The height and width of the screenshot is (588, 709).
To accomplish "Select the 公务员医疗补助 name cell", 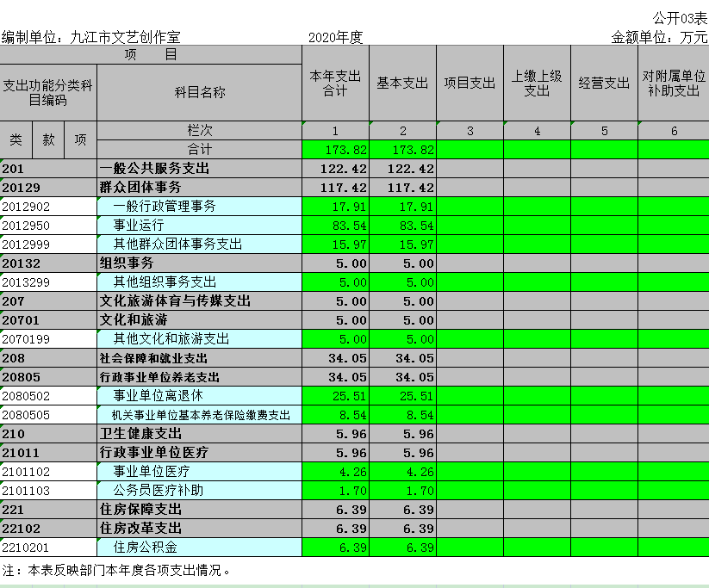I will (x=199, y=490).
